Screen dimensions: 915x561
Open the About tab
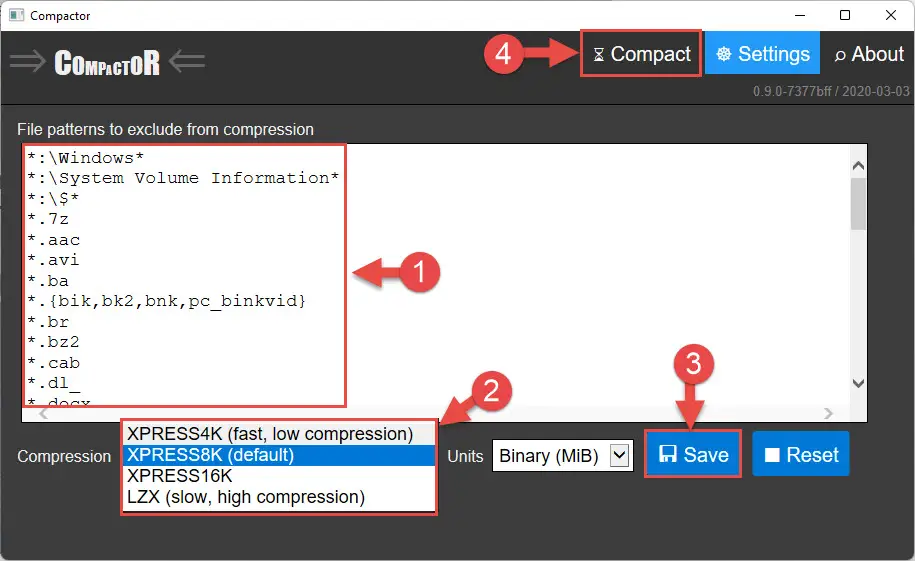(869, 54)
